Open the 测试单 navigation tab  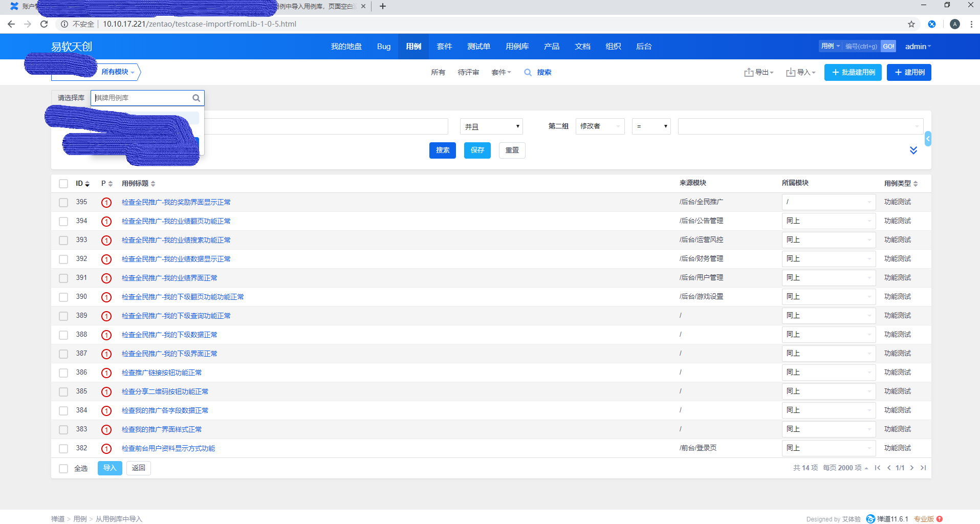479,47
